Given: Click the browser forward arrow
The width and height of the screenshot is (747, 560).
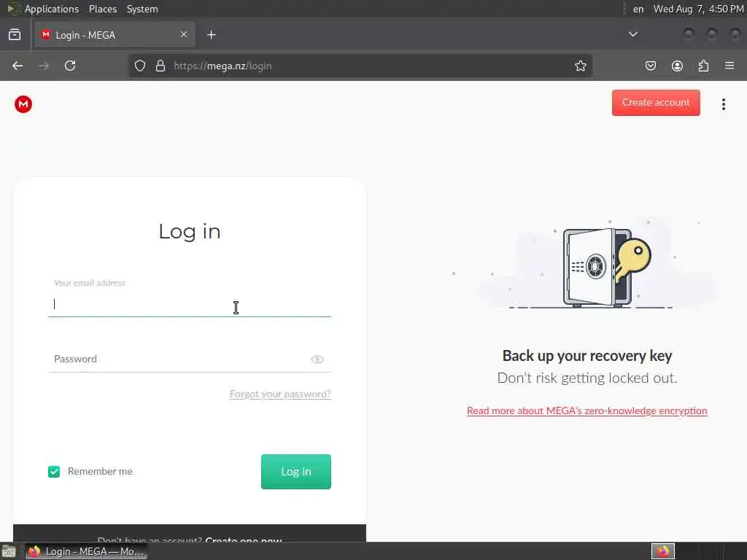Looking at the screenshot, I should pos(44,66).
